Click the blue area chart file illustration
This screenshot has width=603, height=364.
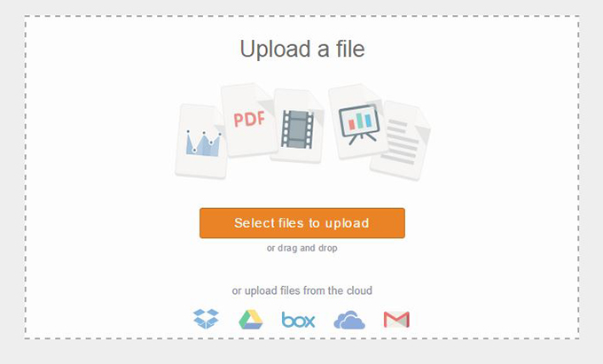pyautogui.click(x=200, y=142)
